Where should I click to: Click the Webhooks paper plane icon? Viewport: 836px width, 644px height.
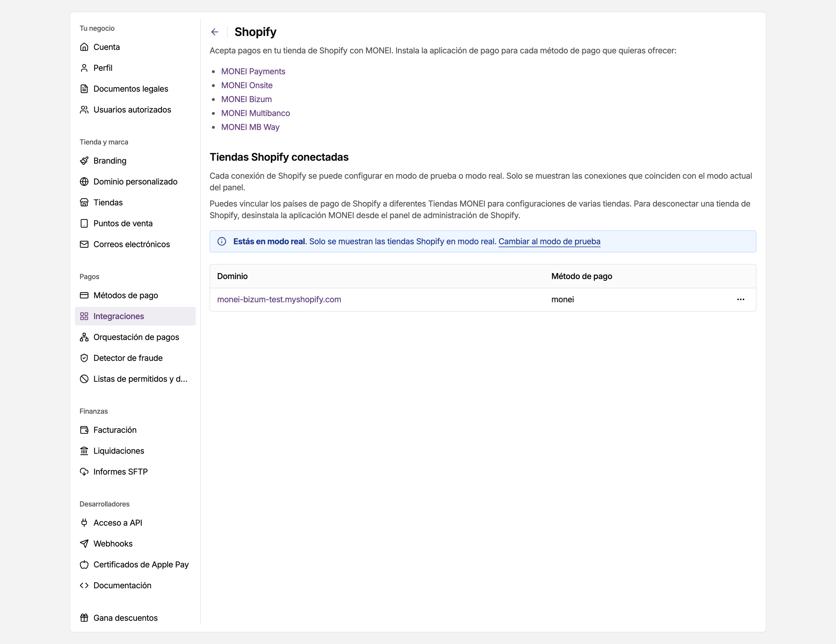coord(84,544)
